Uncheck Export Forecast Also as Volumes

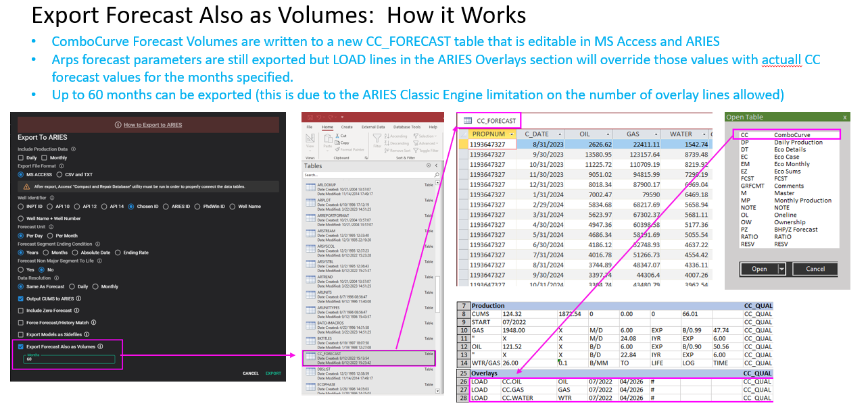[20, 346]
